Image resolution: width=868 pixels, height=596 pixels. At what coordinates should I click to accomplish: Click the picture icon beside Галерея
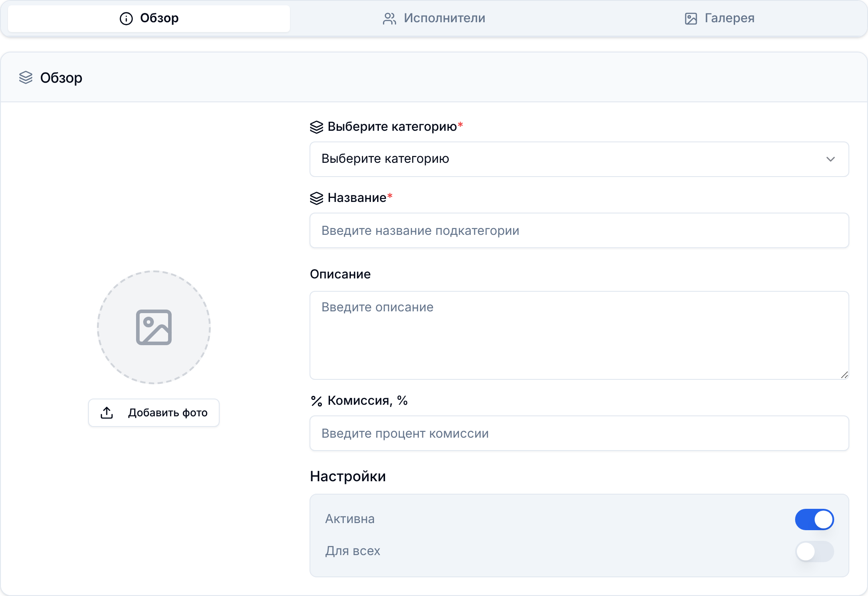click(x=691, y=19)
